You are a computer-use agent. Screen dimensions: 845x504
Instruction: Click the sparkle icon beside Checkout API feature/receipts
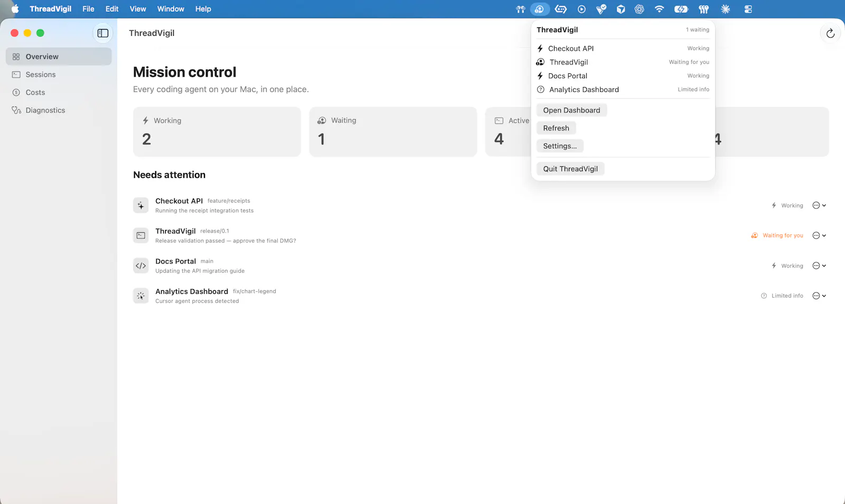click(x=140, y=205)
